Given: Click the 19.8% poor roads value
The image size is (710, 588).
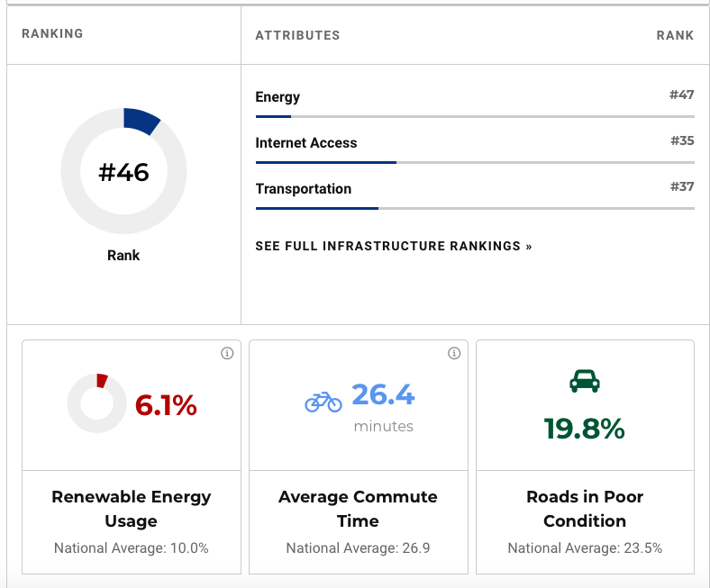Looking at the screenshot, I should pyautogui.click(x=585, y=429).
